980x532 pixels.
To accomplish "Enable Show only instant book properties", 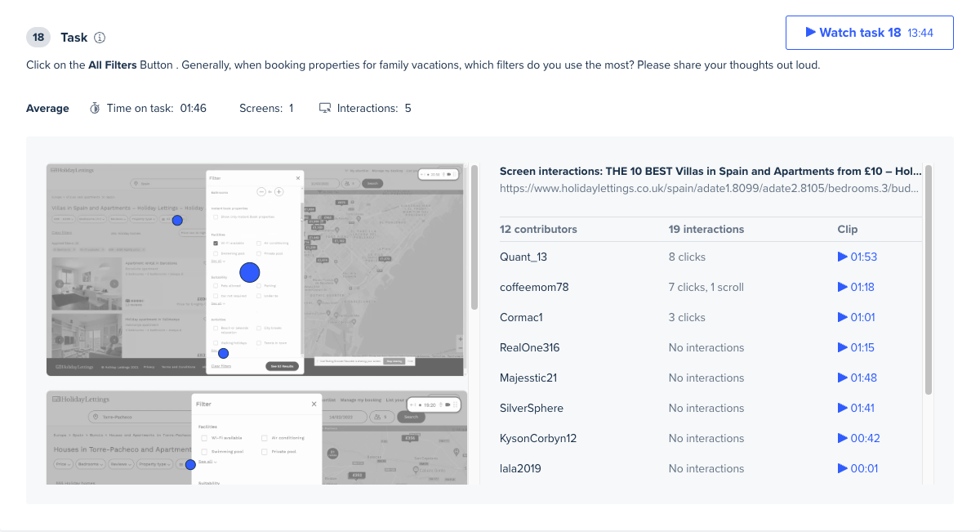I will [x=216, y=217].
